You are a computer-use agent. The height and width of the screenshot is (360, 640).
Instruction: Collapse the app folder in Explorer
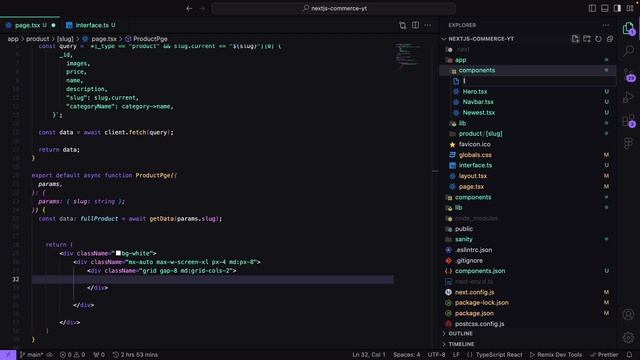460,60
